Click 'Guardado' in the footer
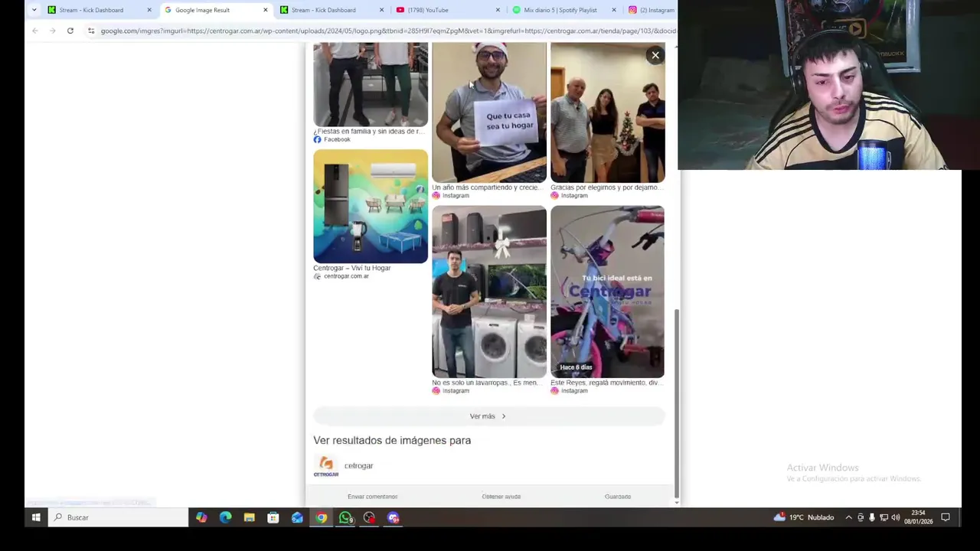980x551 pixels. coord(618,497)
